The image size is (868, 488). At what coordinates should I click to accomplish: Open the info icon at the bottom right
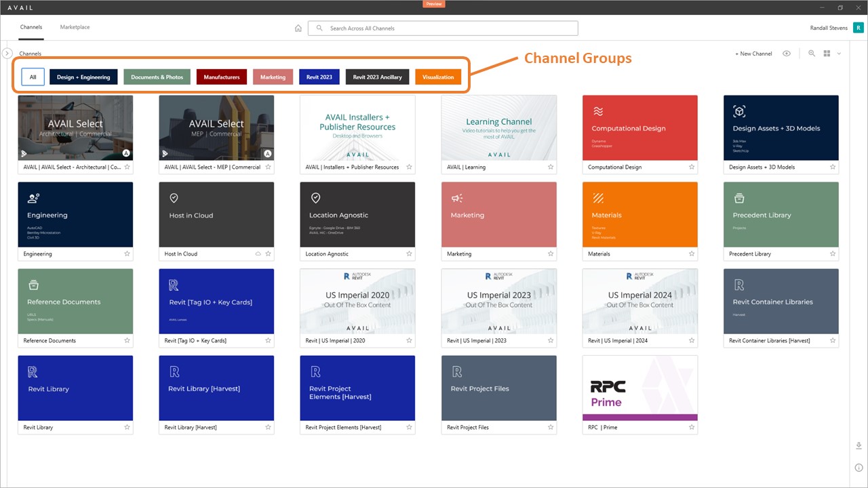[x=858, y=467]
